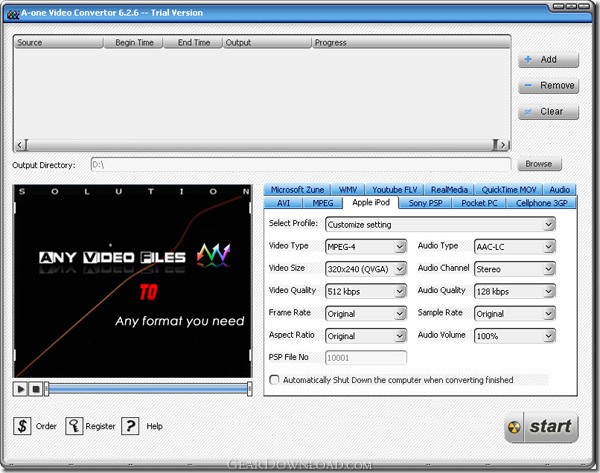Screen dimensions: 600x473
Task: Click the key Register icon
Action: [74, 426]
